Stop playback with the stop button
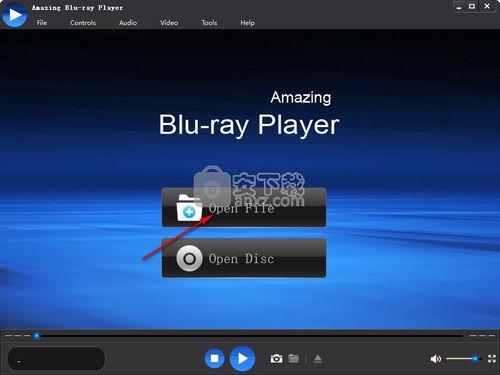The width and height of the screenshot is (500, 375). pyautogui.click(x=214, y=358)
